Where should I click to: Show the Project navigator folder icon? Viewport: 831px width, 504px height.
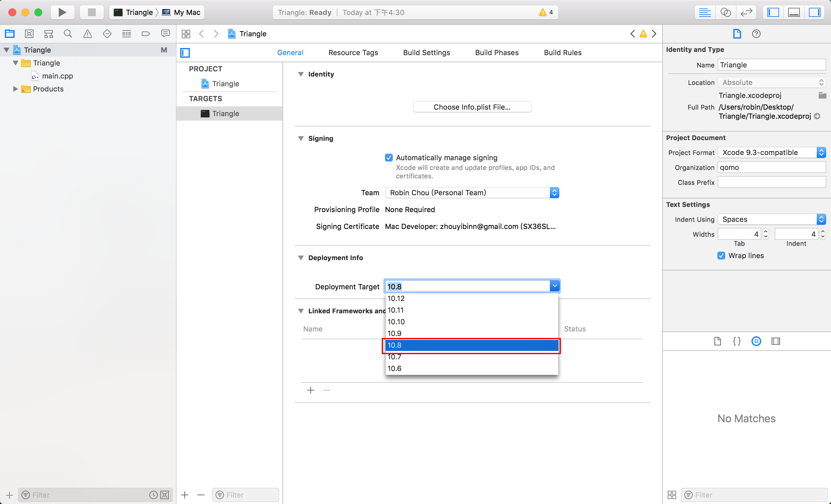tap(10, 34)
